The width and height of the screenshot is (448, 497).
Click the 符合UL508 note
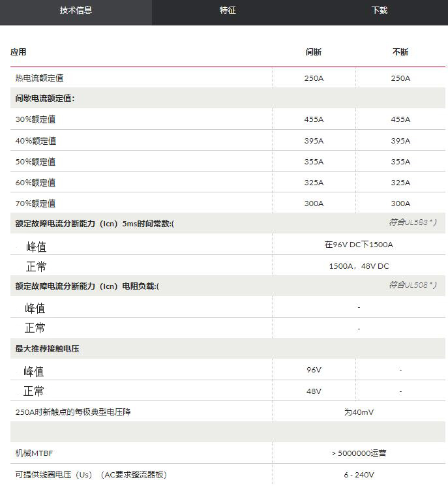pyautogui.click(x=413, y=285)
